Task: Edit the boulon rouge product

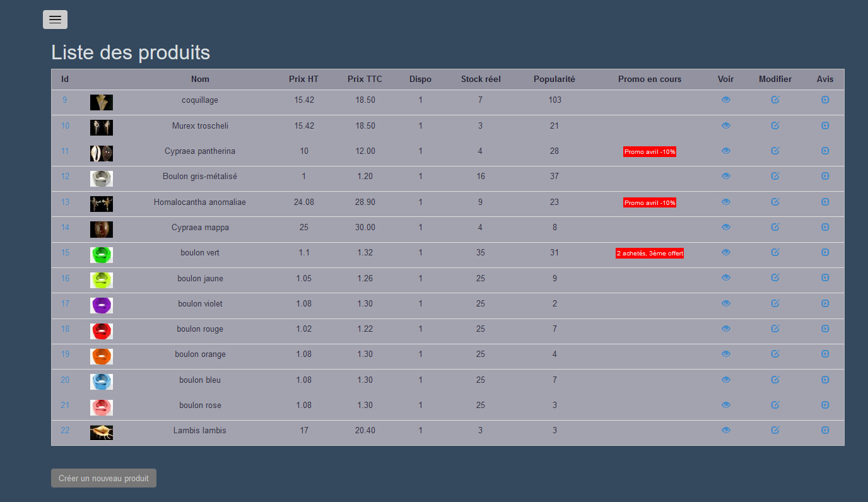Action: pos(775,329)
